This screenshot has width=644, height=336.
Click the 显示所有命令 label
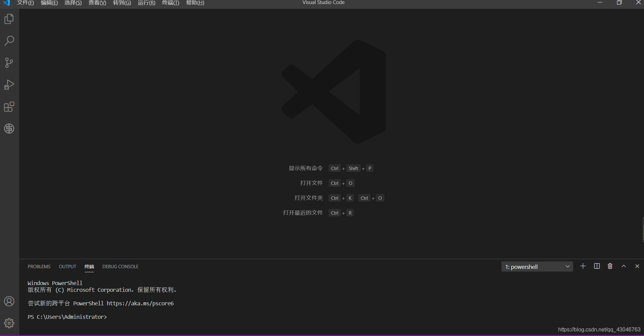[306, 168]
